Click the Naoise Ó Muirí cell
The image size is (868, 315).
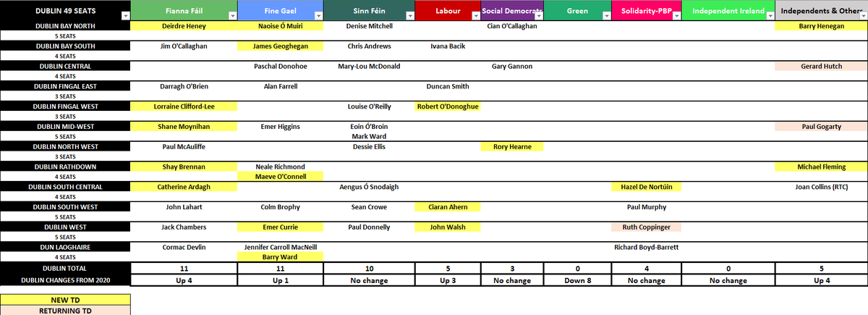point(281,25)
